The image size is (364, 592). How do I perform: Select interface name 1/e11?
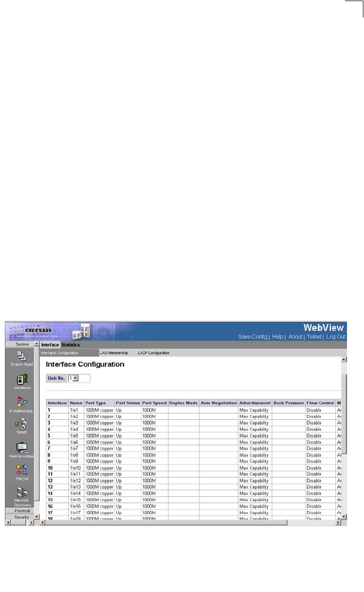click(x=75, y=474)
